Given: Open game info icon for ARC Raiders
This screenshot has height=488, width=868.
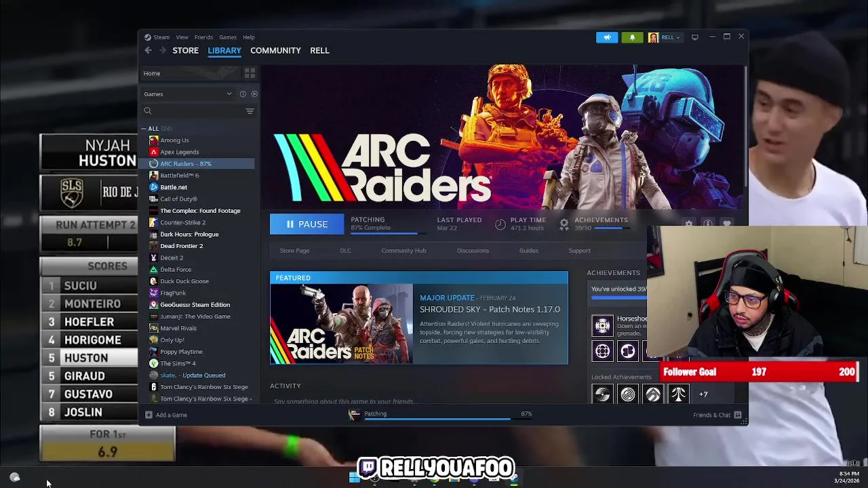Looking at the screenshot, I should (x=708, y=224).
